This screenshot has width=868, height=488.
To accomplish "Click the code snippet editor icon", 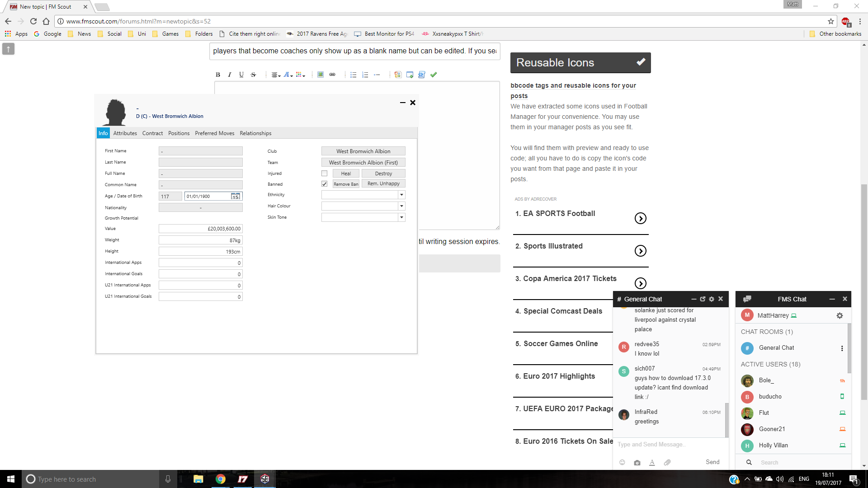I will pos(422,75).
